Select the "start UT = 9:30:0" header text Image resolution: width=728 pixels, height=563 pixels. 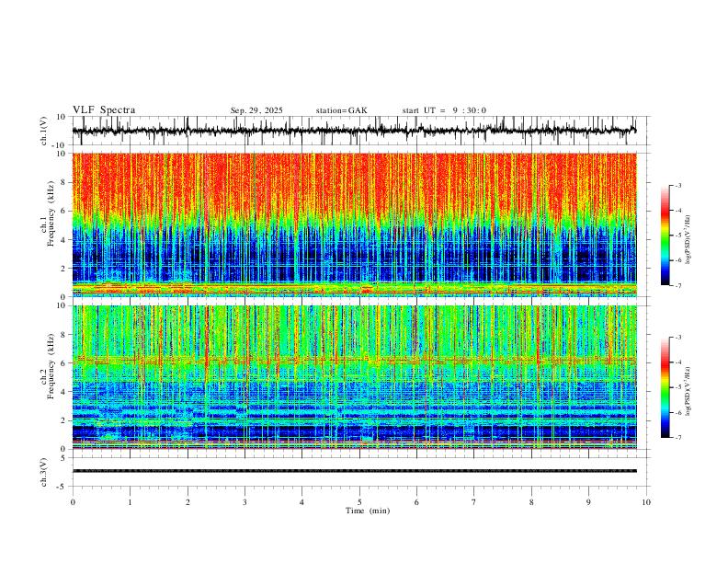[x=444, y=110]
